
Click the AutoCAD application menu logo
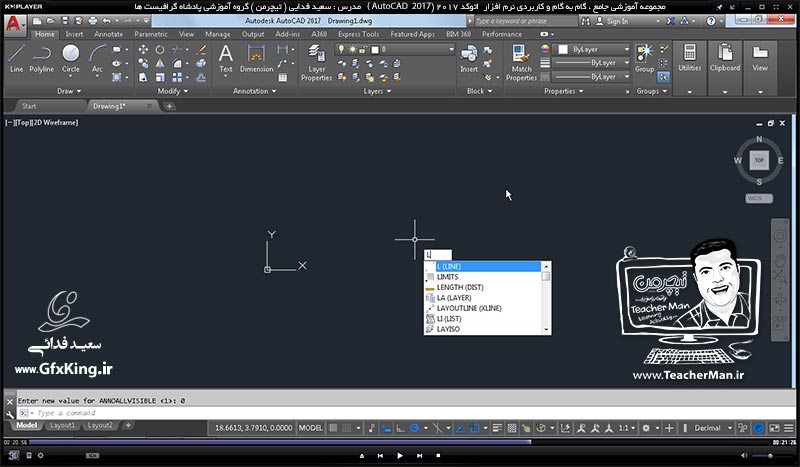(14, 24)
